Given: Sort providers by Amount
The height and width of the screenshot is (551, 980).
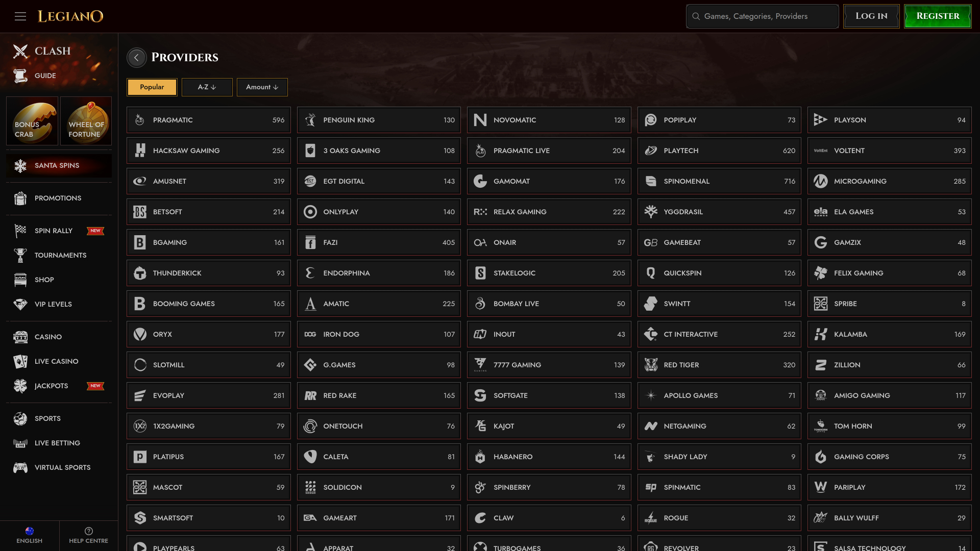Looking at the screenshot, I should tap(262, 87).
